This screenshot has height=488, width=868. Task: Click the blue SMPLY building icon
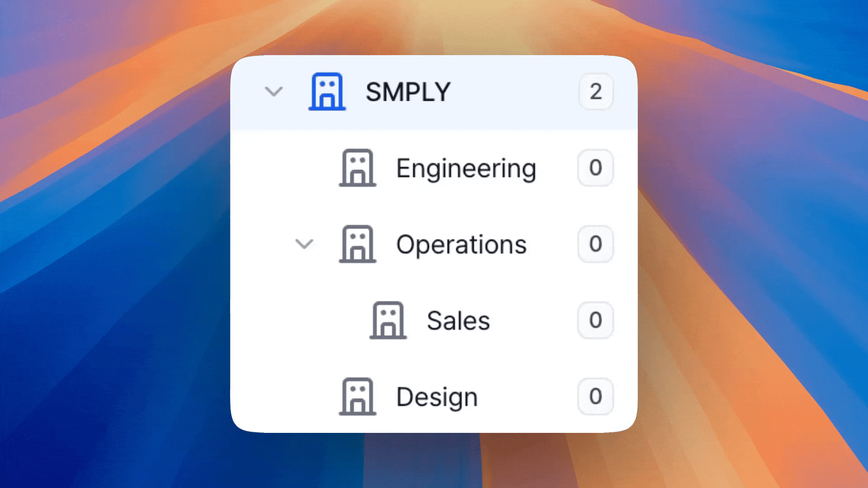pyautogui.click(x=327, y=92)
